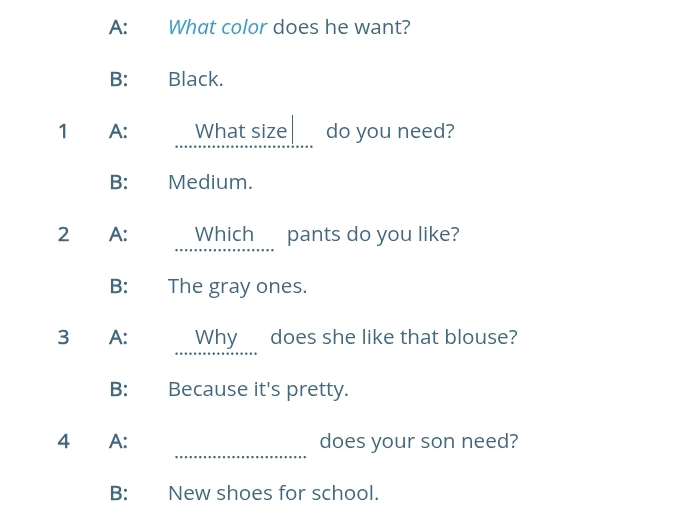Click question number 2
Screen dimensions: 687x518
click(64, 235)
